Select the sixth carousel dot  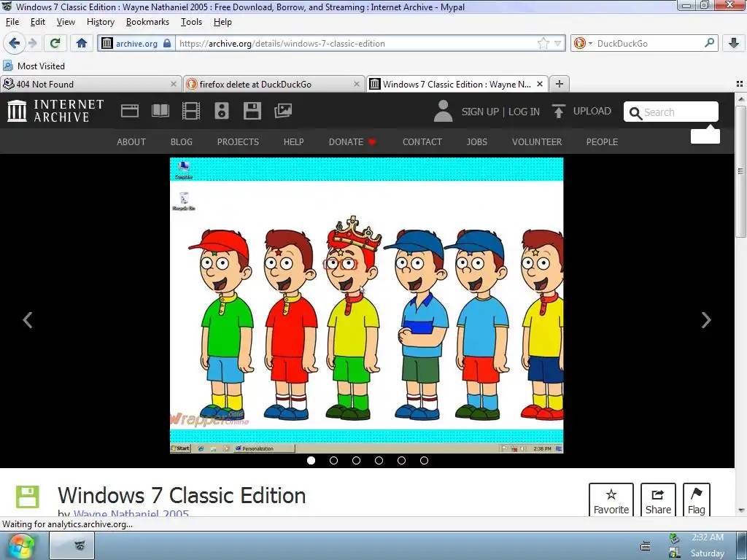tap(424, 461)
